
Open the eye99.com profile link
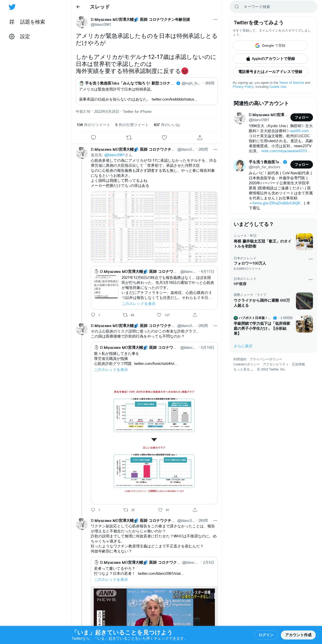click(x=299, y=131)
